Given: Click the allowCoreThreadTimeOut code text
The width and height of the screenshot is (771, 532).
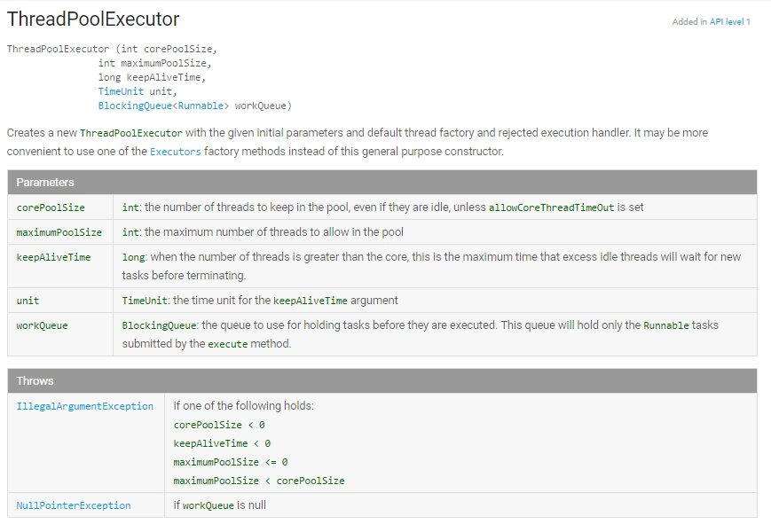Looking at the screenshot, I should (x=551, y=207).
